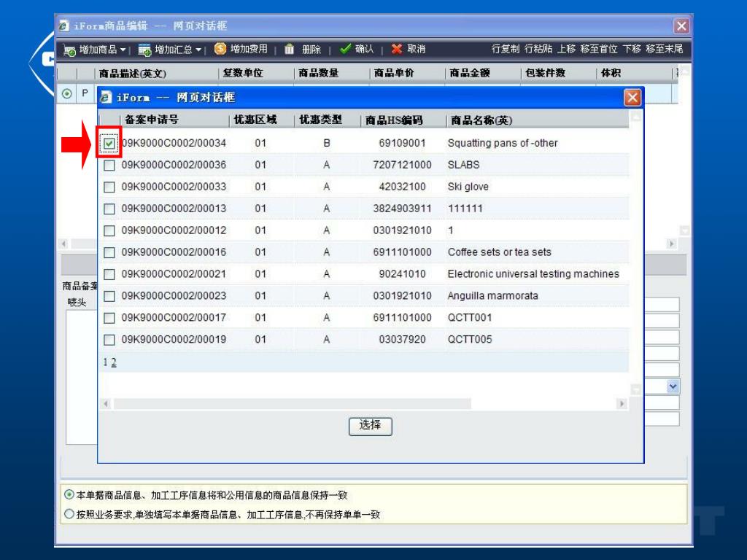Screen dimensions: 747x560
Task: Click HS code 7207121000 cell
Action: [402, 165]
